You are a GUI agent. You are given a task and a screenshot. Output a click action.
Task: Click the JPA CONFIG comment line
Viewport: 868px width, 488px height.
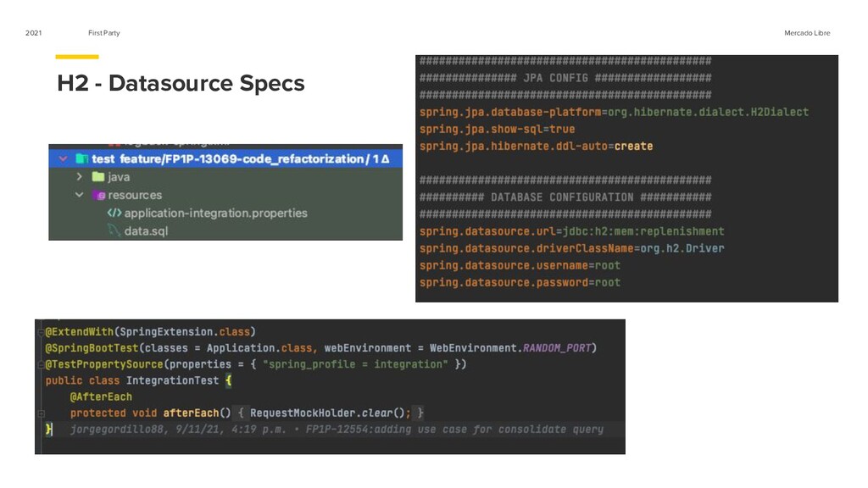point(565,78)
